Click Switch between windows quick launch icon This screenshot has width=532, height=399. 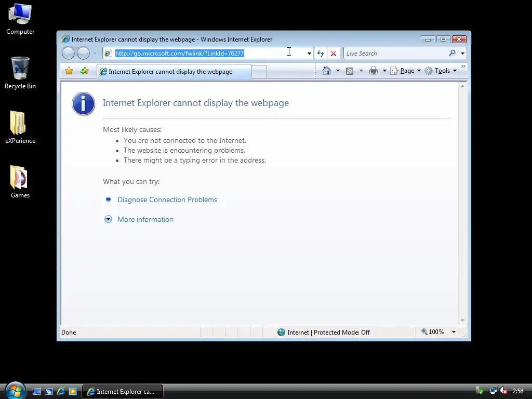click(48, 392)
